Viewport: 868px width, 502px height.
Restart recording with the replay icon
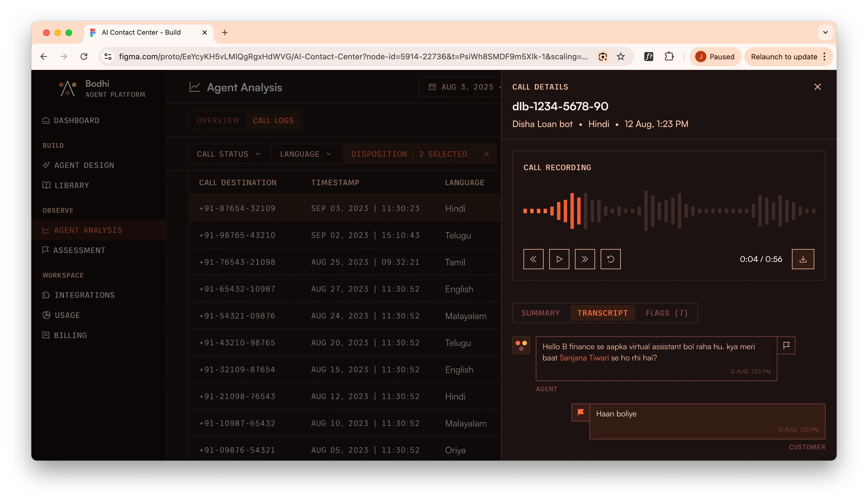click(x=610, y=259)
